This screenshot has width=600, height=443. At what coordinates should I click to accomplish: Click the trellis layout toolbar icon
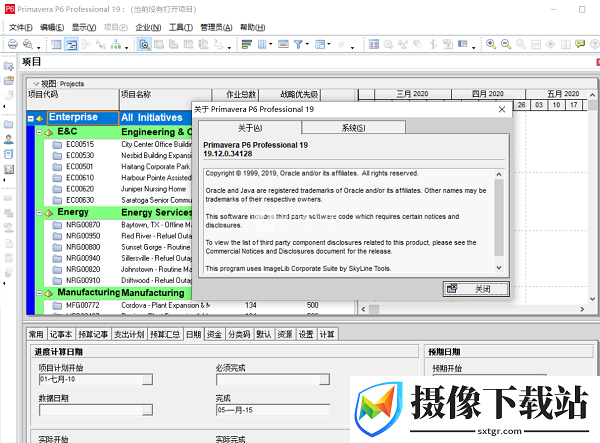tap(116, 44)
